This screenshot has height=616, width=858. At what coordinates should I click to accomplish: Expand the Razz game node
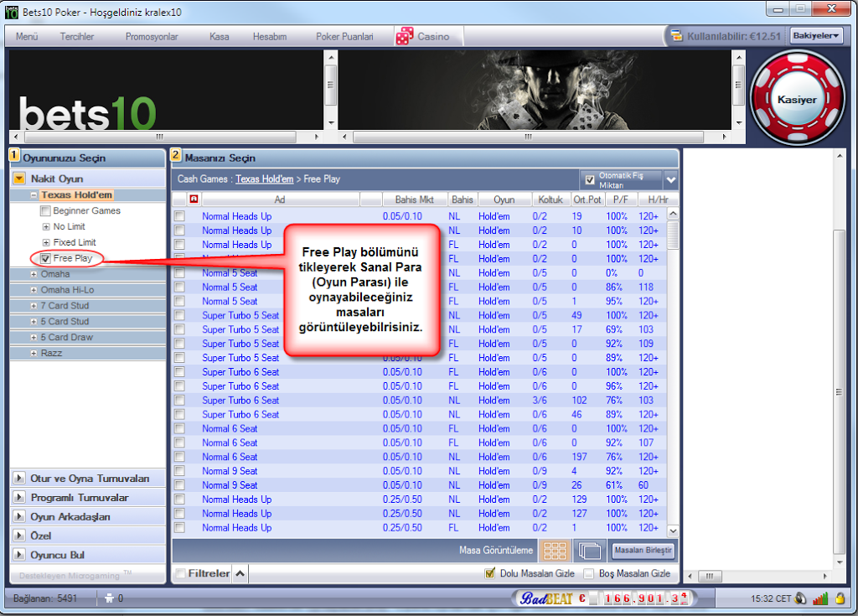point(34,354)
